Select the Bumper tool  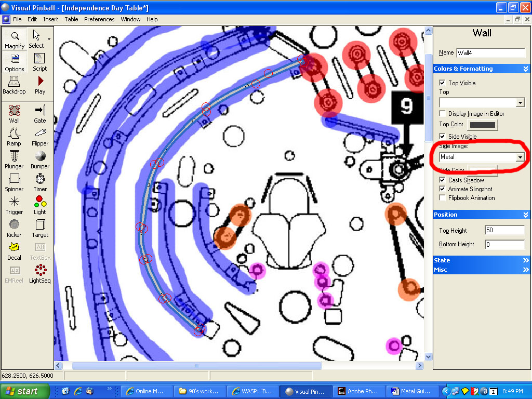tap(40, 159)
